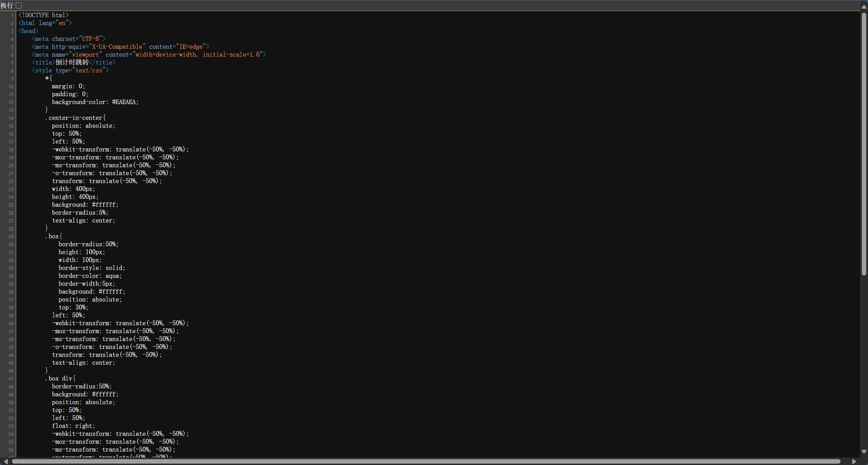The height and width of the screenshot is (465, 868).
Task: Click the viewport meta tag line
Action: click(149, 55)
